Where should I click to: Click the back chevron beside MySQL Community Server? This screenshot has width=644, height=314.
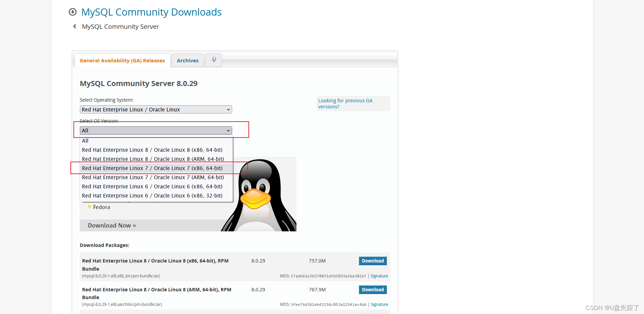tap(74, 26)
